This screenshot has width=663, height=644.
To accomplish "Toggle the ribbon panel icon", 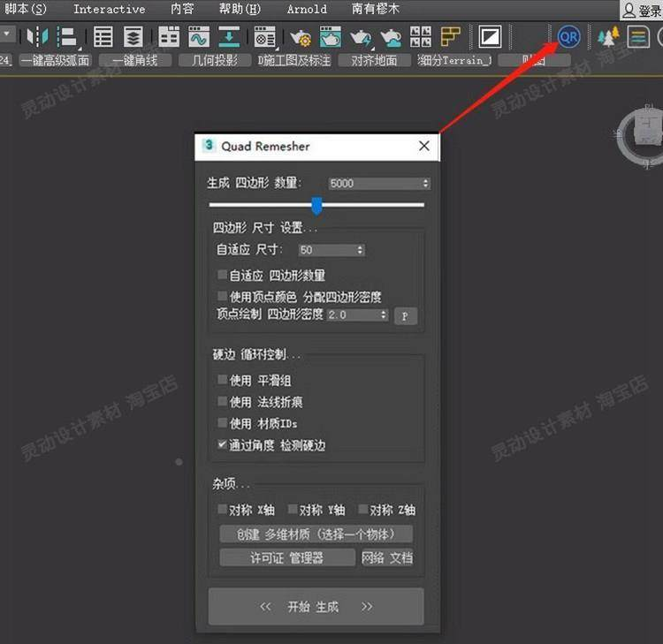I will coord(169,37).
